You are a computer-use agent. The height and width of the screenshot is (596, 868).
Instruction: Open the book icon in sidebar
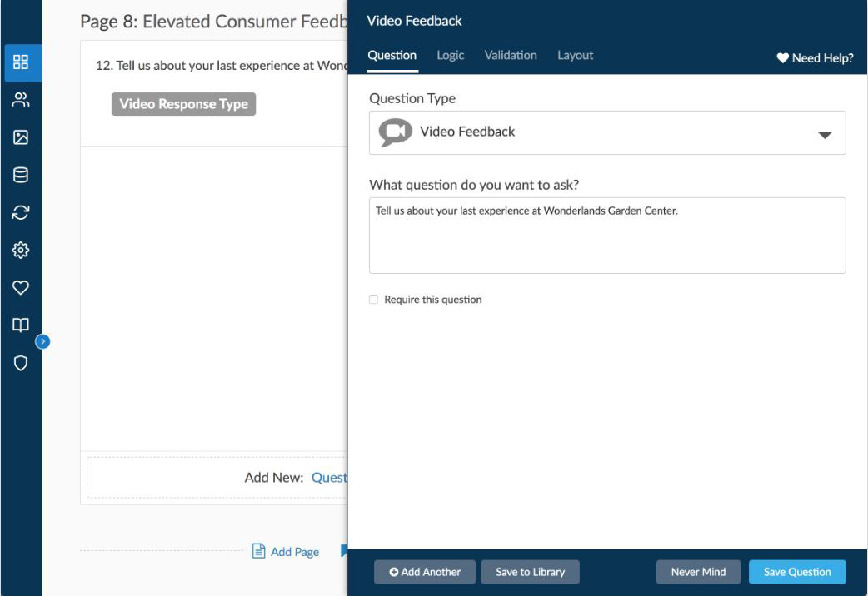coord(21,325)
